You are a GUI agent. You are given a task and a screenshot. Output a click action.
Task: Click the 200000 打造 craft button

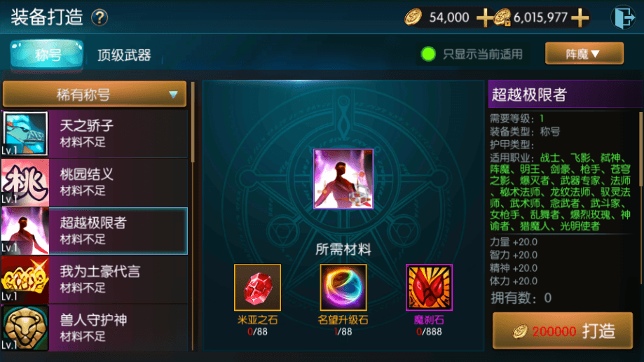coord(563,330)
